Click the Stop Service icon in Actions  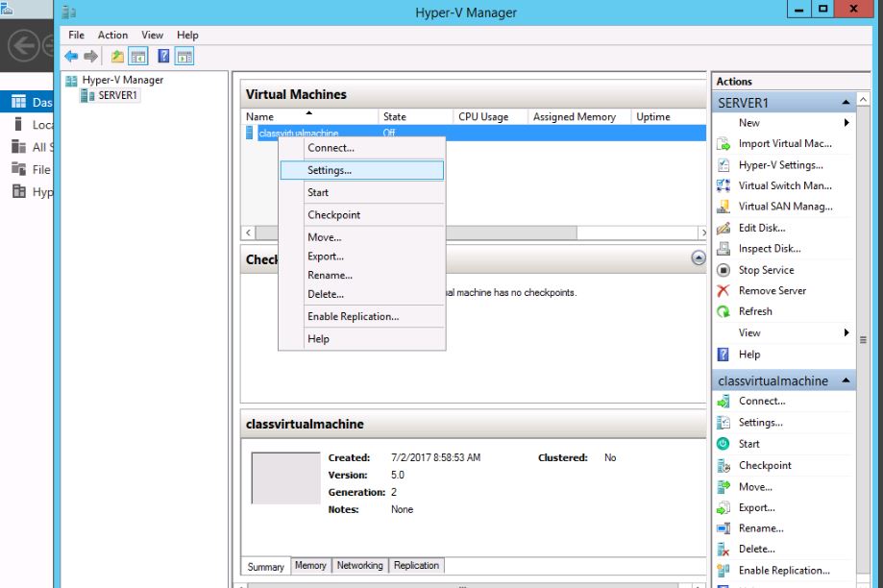click(724, 270)
